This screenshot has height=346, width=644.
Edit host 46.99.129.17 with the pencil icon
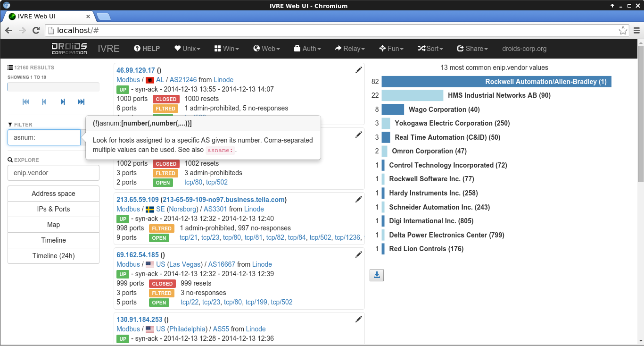coord(359,70)
